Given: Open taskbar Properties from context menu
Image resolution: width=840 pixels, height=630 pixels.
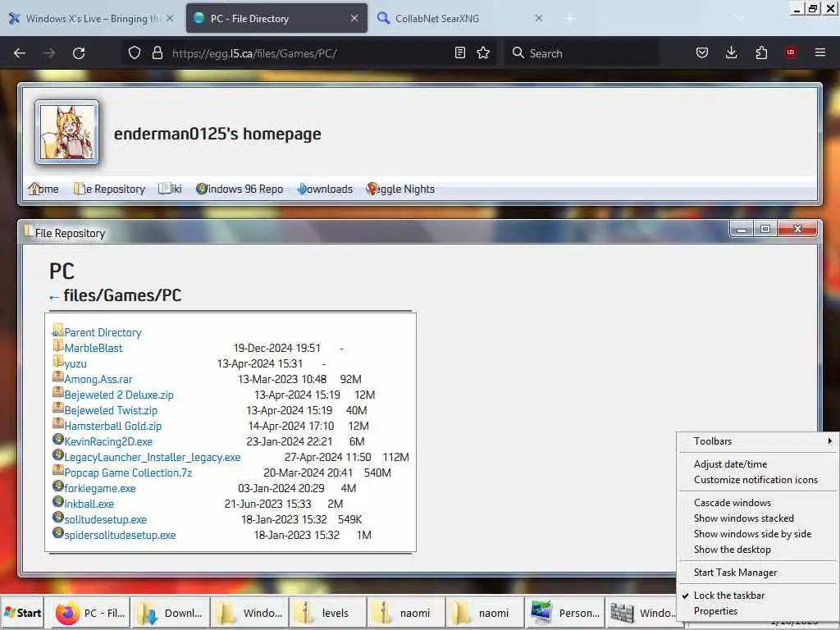Looking at the screenshot, I should click(757, 610).
